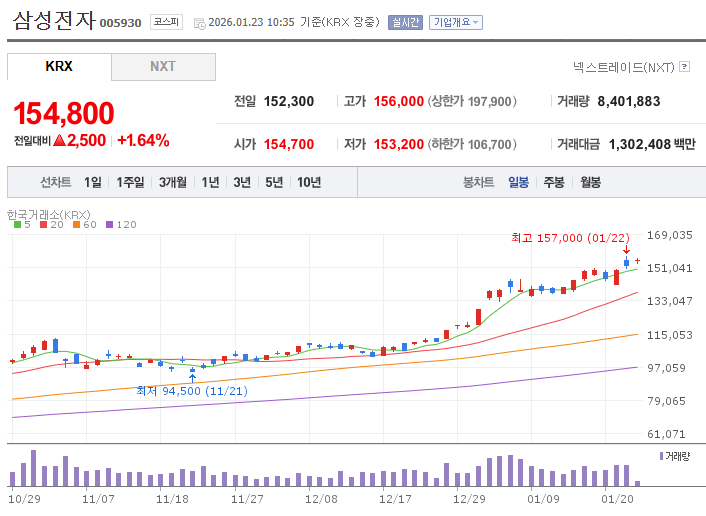The width and height of the screenshot is (706, 516).
Task: Click the red up-triangle change indicator
Action: point(59,140)
